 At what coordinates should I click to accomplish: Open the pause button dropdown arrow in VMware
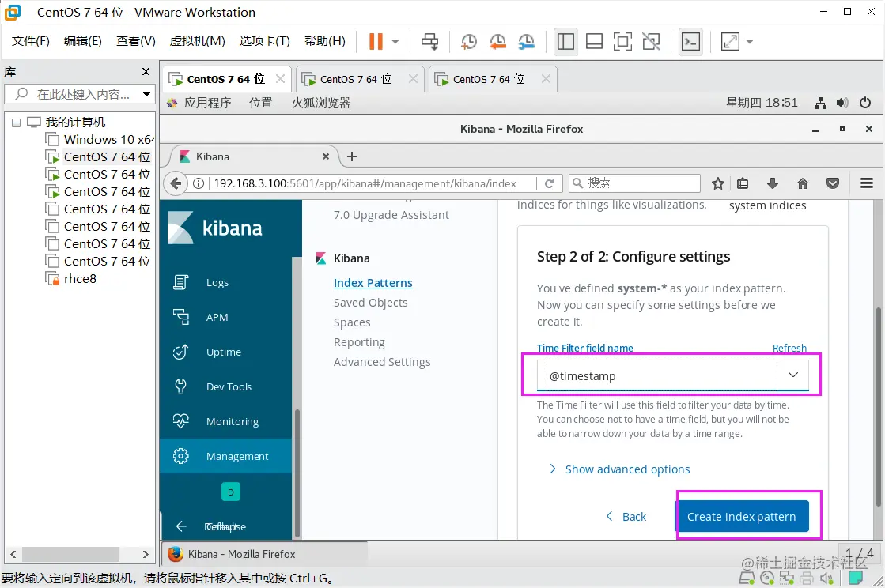click(x=395, y=41)
